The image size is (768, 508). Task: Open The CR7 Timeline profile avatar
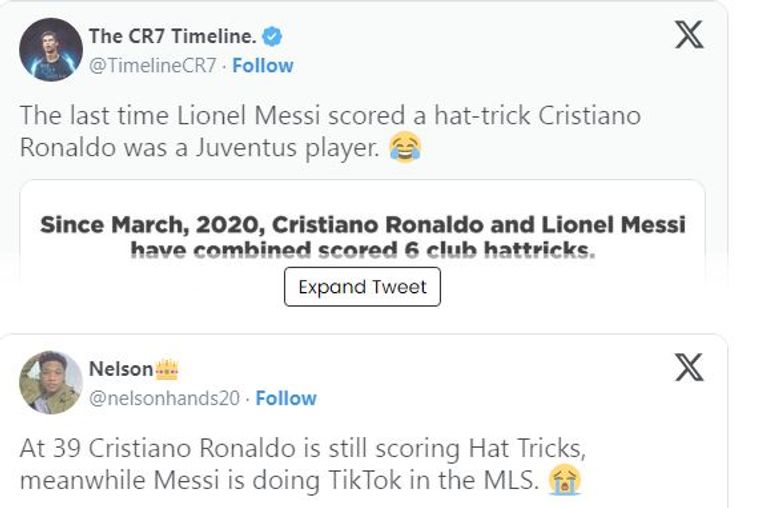[x=50, y=49]
